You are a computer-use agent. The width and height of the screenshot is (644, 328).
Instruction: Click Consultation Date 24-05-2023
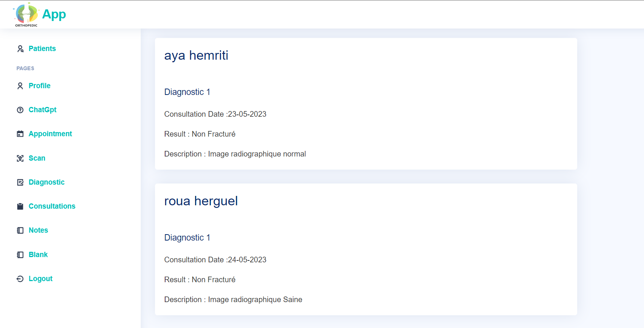[x=215, y=260]
